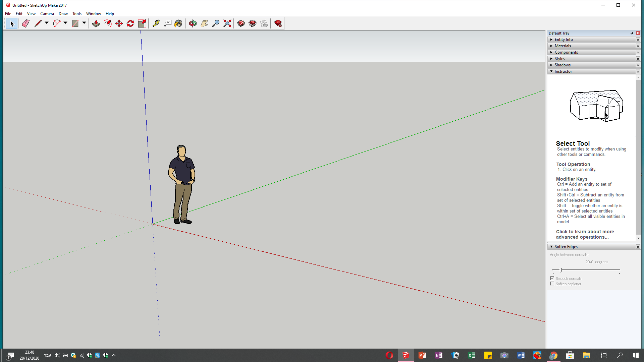Click the learn about advanced operations link
The width and height of the screenshot is (644, 362).
(585, 234)
